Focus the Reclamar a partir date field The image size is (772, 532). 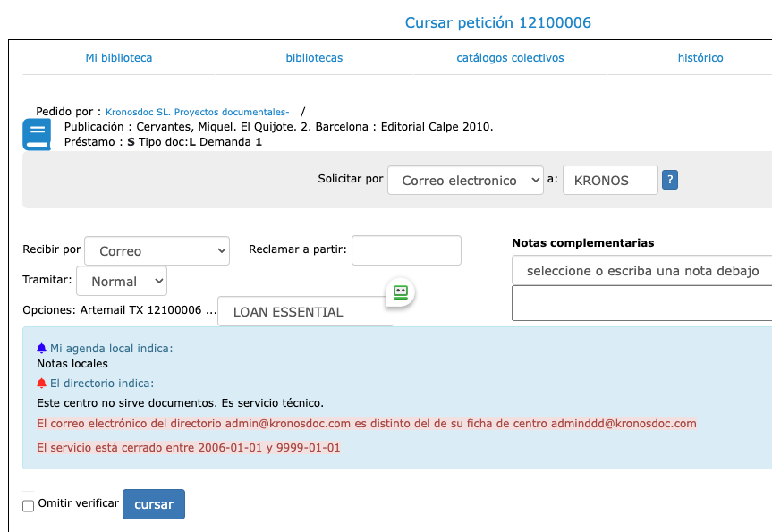pos(406,251)
